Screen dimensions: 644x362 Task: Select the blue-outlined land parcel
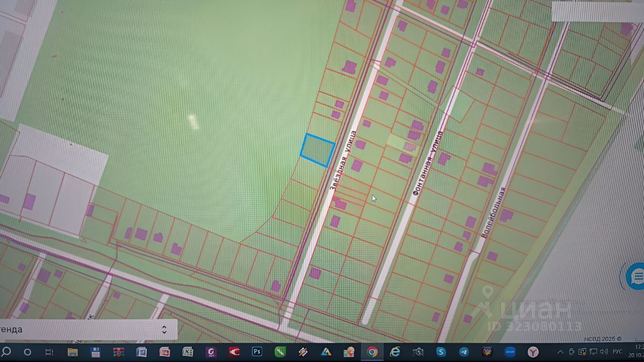click(317, 150)
